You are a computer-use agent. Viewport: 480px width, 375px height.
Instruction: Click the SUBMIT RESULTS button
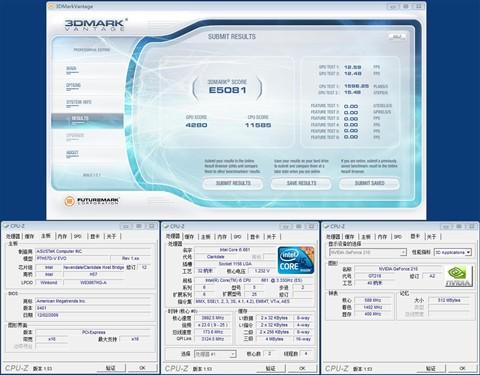coord(233,183)
